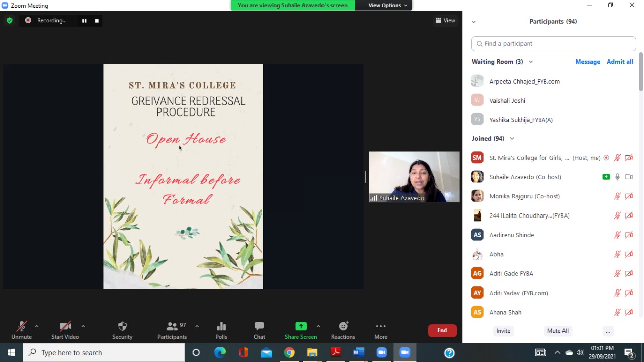Unmute your microphone
Image resolution: width=644 pixels, height=362 pixels.
[x=21, y=330]
